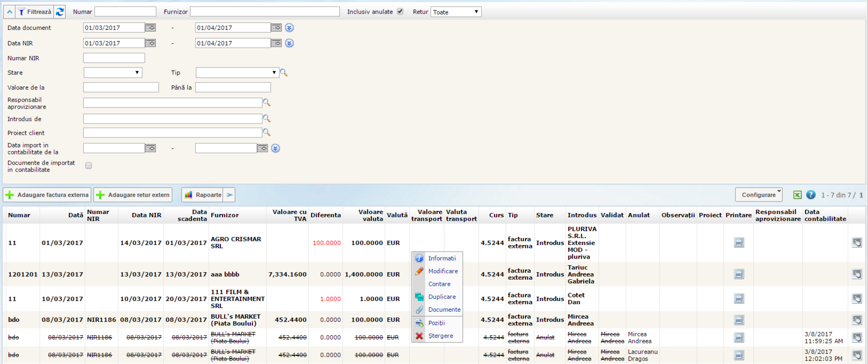Click into the Furnizor input field
This screenshot has width=868, height=364.
pos(264,11)
